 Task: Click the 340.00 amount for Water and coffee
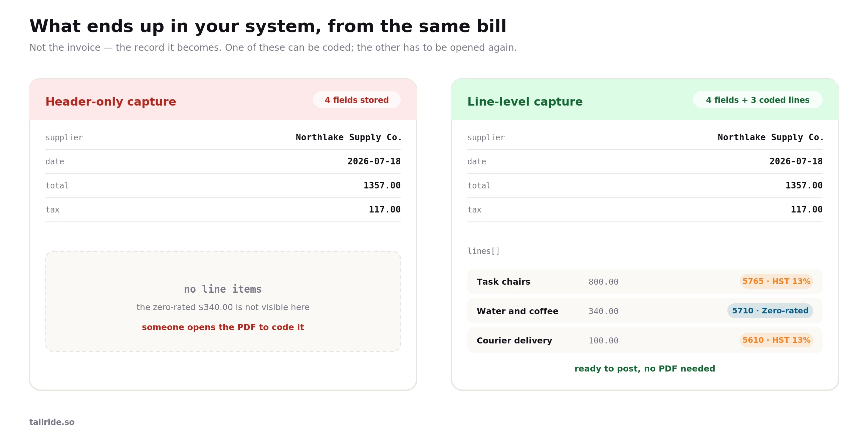pos(603,311)
